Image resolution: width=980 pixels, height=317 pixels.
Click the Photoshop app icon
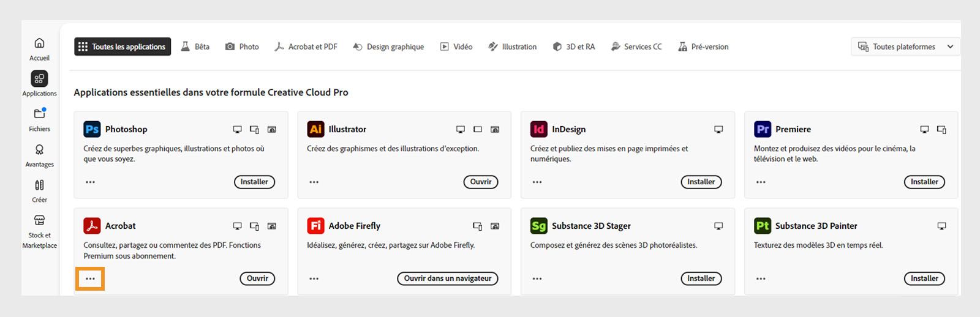point(92,129)
